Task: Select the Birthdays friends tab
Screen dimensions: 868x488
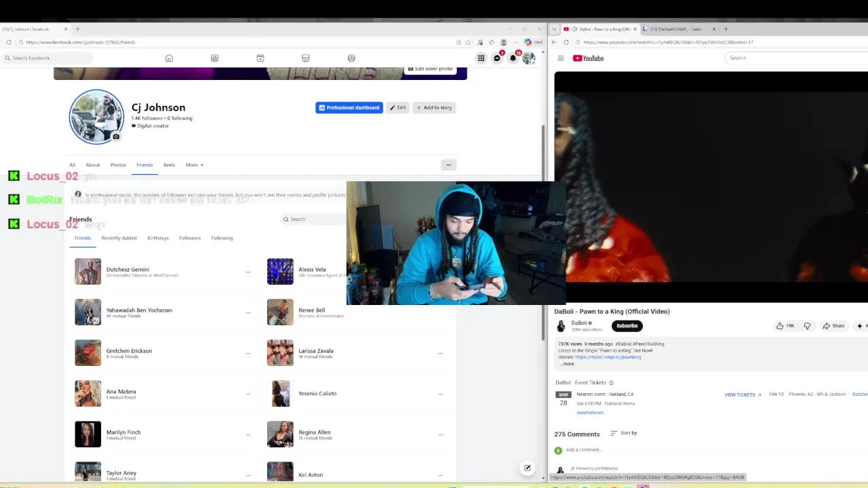Action: 158,238
